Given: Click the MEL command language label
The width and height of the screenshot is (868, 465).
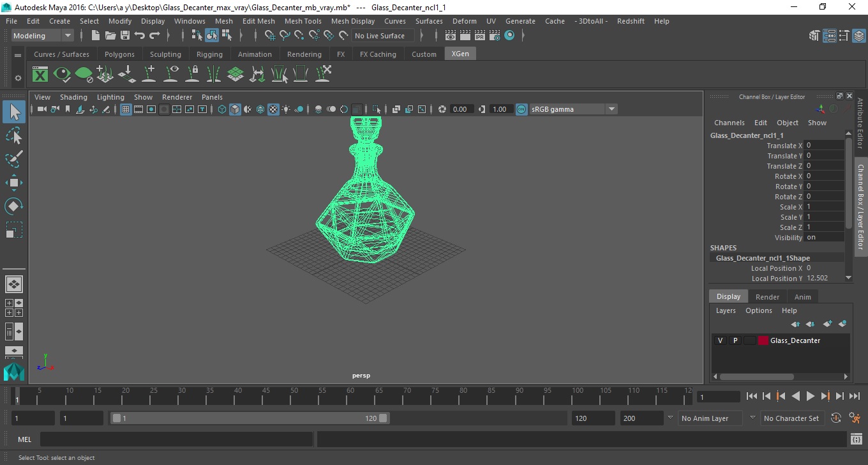Looking at the screenshot, I should click(25, 439).
